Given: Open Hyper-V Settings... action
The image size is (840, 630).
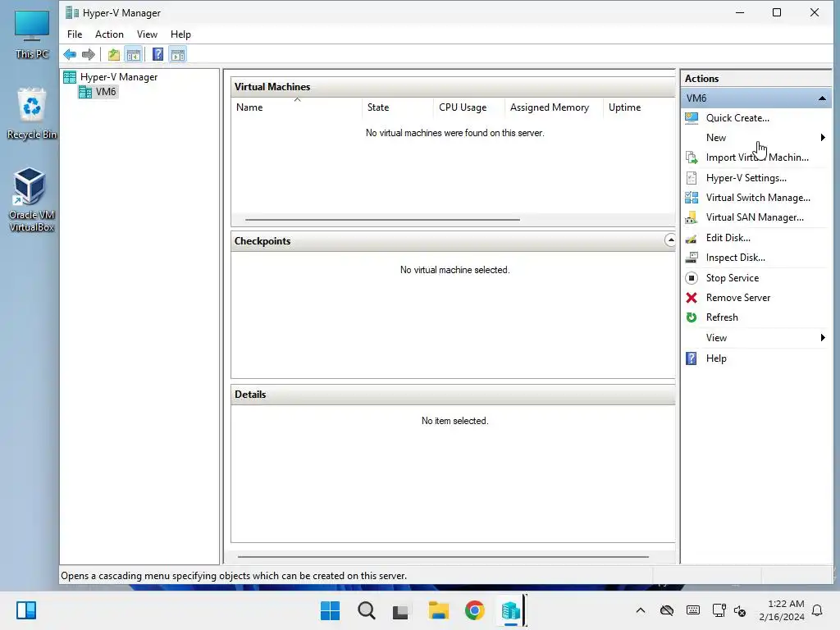Looking at the screenshot, I should click(746, 178).
